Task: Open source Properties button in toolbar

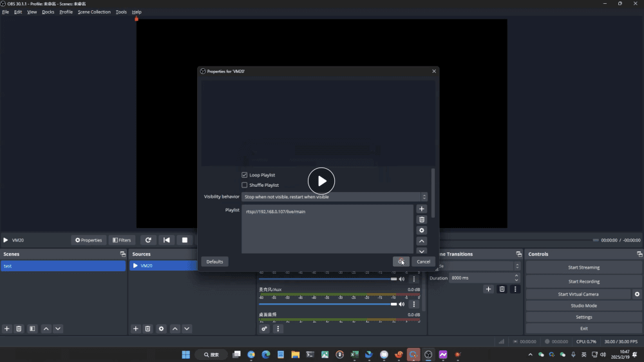Action: [x=88, y=240]
